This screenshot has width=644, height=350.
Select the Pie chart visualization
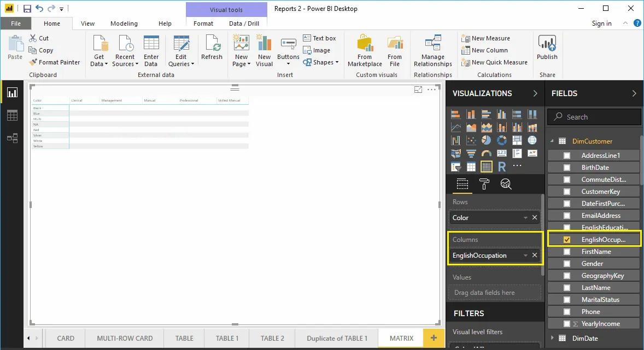click(x=485, y=140)
